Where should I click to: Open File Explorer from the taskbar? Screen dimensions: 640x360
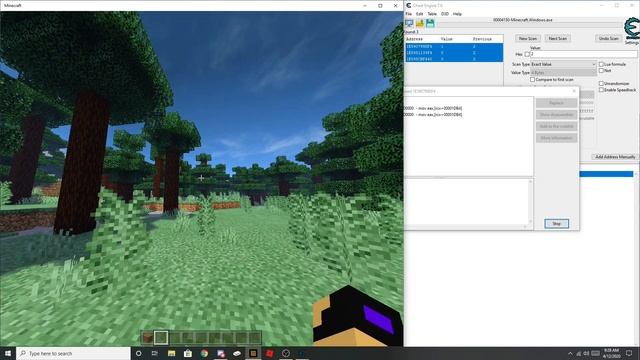click(171, 353)
